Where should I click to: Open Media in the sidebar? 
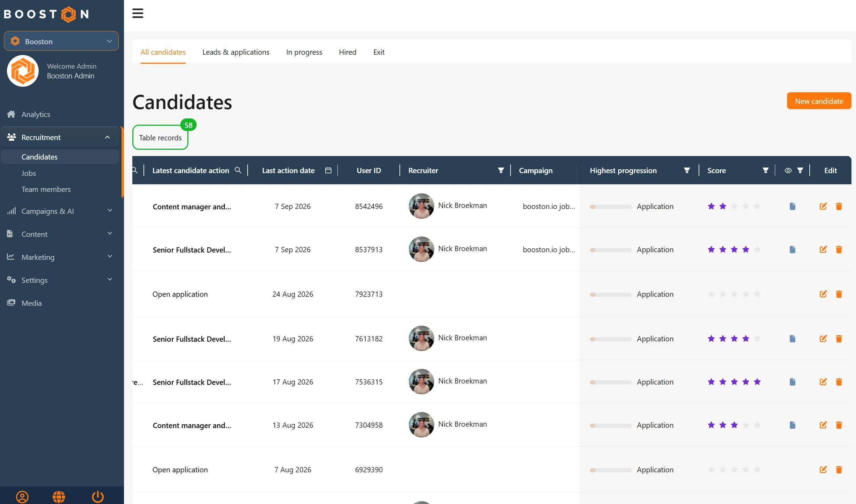point(31,303)
